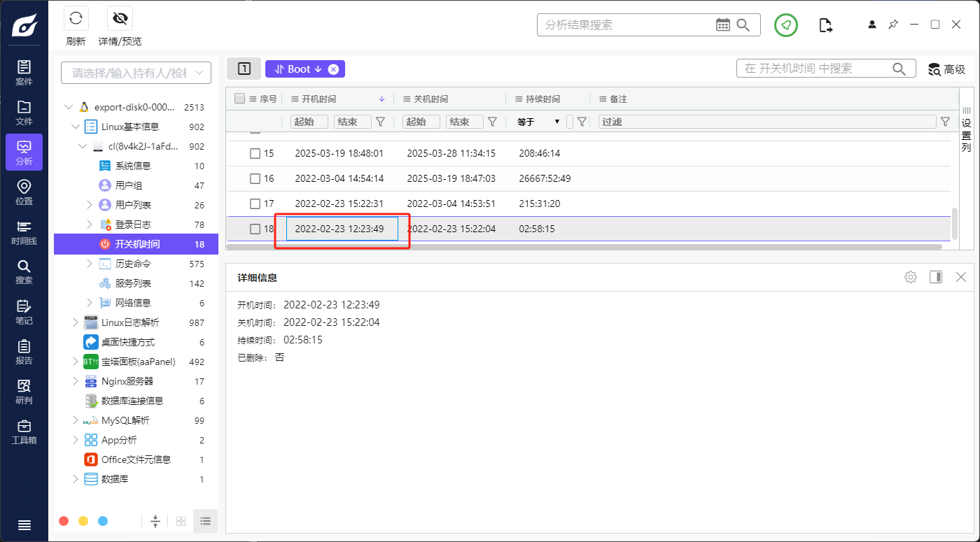Toggle the Details/Preview (详情/预览) eye icon
This screenshot has width=980, height=542.
click(x=120, y=19)
